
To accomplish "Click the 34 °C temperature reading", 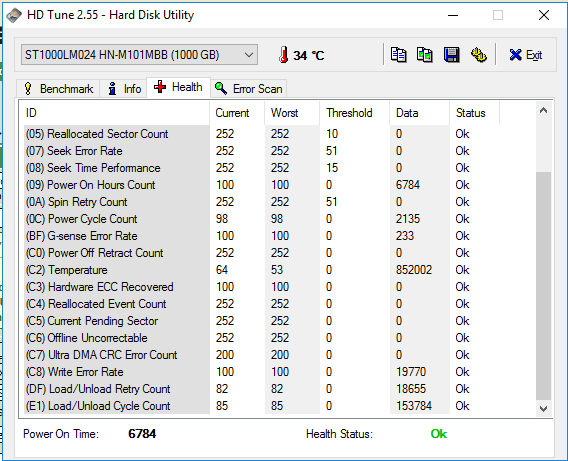I will coord(309,55).
